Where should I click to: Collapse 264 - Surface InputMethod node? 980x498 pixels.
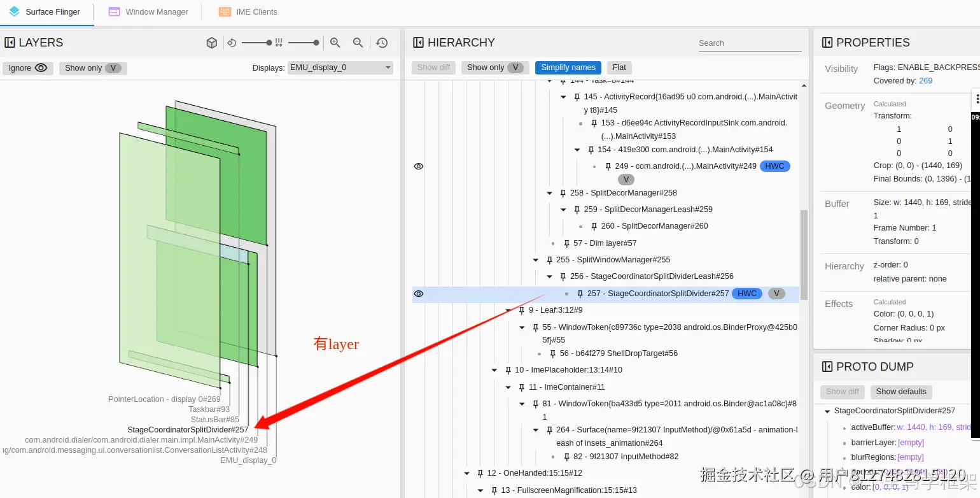point(536,430)
